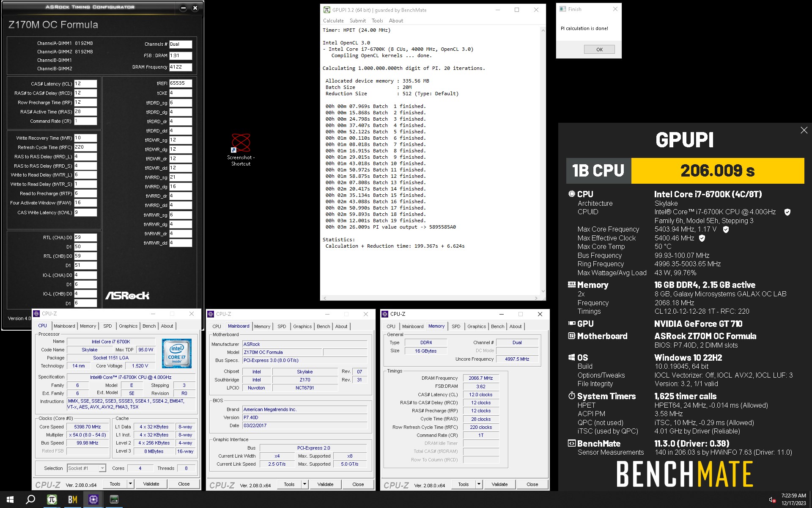
Task: Open Tools dropdown arrow in Mainboard CPU-Z window
Action: (x=304, y=484)
